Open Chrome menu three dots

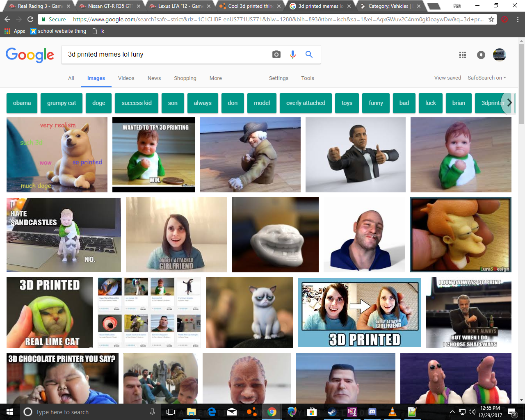click(x=518, y=19)
